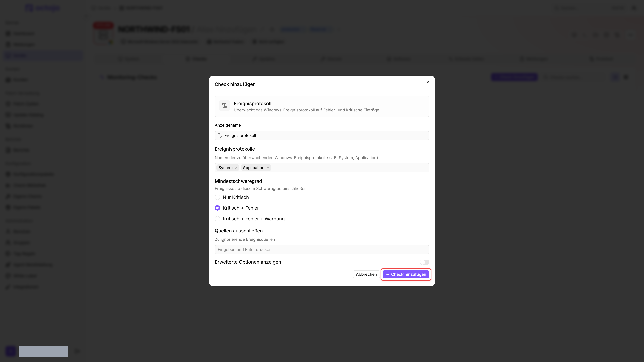Click the 'Überwacht das Windows-Ereignisprotokoll' description

click(x=306, y=110)
